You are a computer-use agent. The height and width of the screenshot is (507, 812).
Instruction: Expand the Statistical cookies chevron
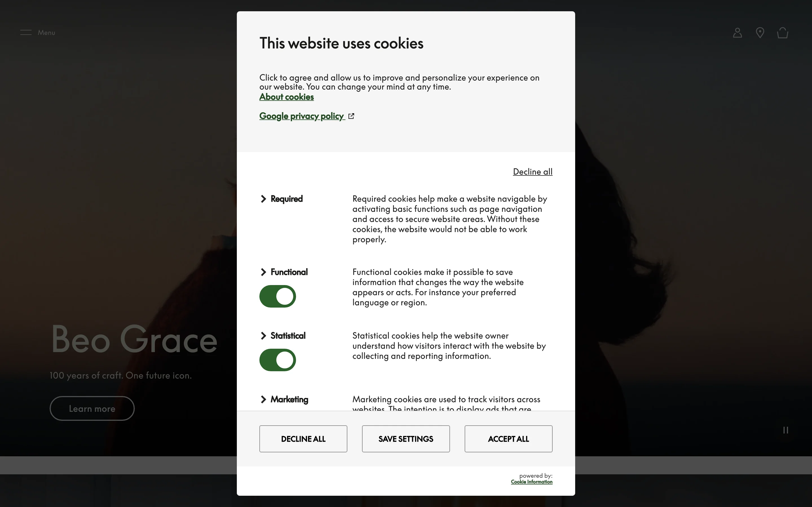point(263,336)
